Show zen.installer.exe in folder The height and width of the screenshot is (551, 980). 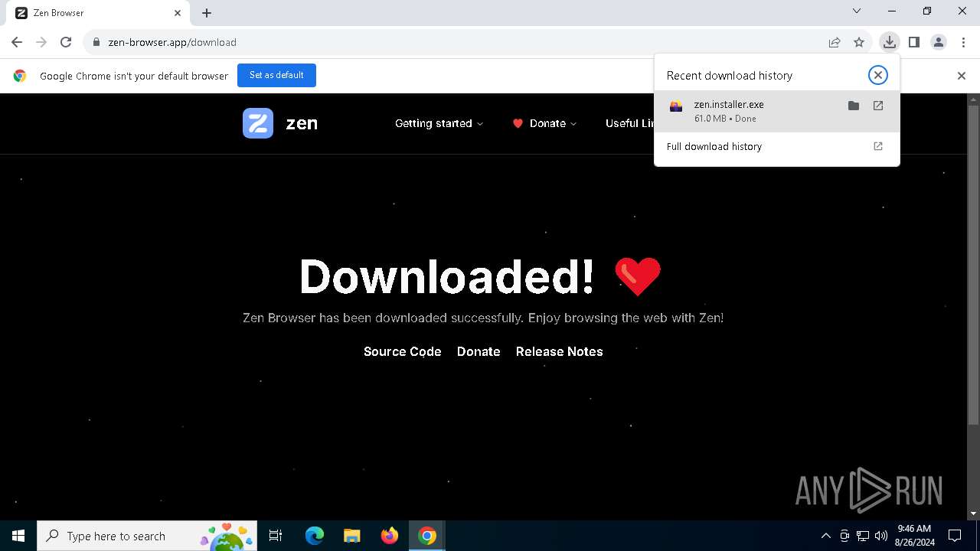tap(854, 106)
